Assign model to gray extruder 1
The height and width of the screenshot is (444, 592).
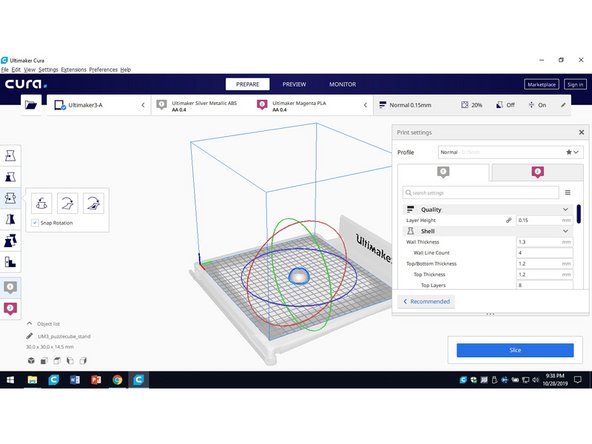(10, 287)
